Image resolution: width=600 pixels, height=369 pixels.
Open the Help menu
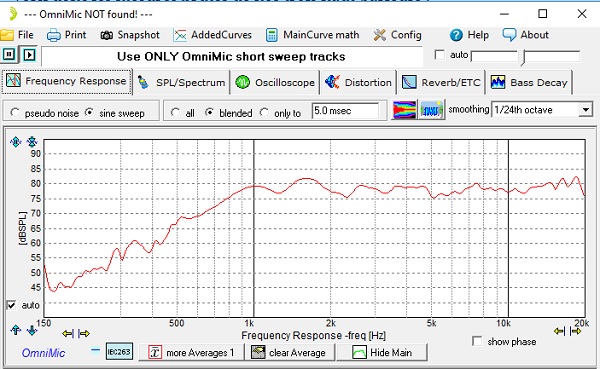[469, 35]
